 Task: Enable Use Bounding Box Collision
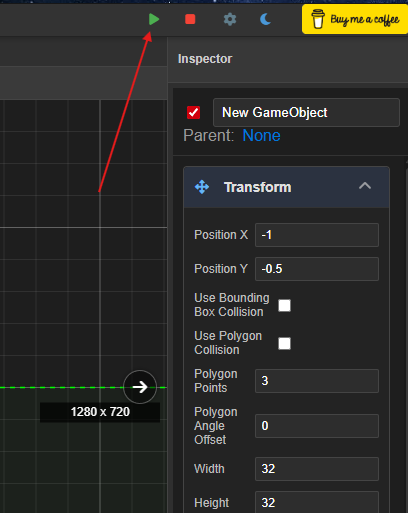coord(284,305)
